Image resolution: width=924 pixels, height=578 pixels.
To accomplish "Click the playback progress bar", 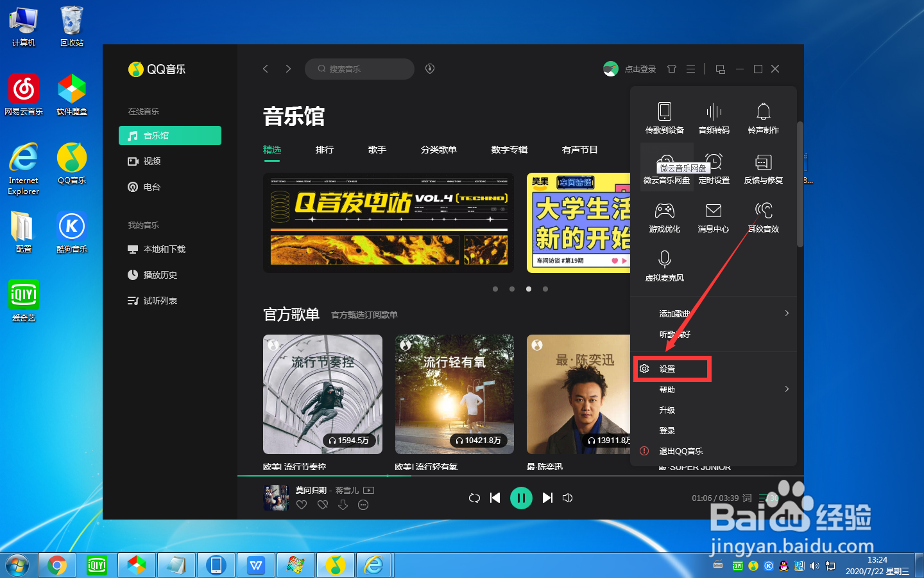I will coord(520,476).
